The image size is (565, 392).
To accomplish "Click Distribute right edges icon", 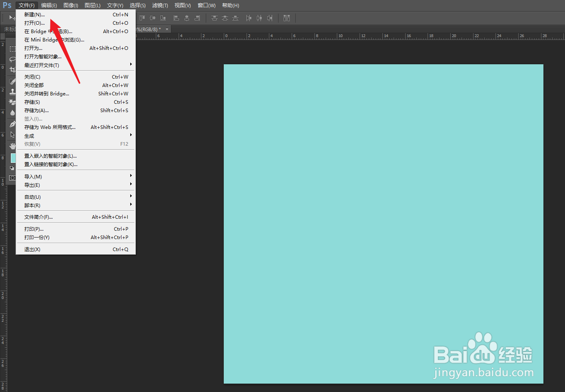I will coord(270,18).
